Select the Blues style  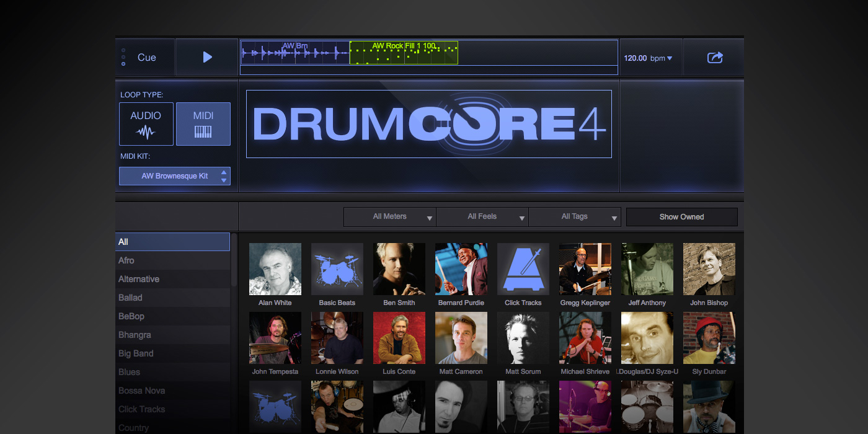(x=172, y=372)
